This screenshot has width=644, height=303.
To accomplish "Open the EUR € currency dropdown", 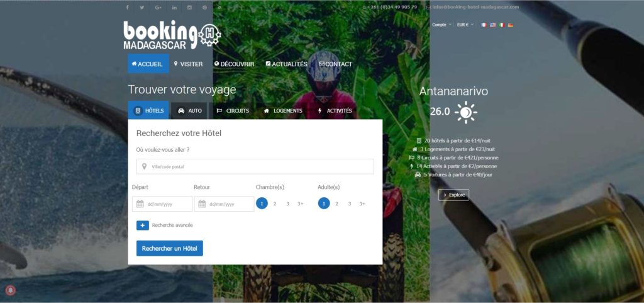I will [465, 25].
